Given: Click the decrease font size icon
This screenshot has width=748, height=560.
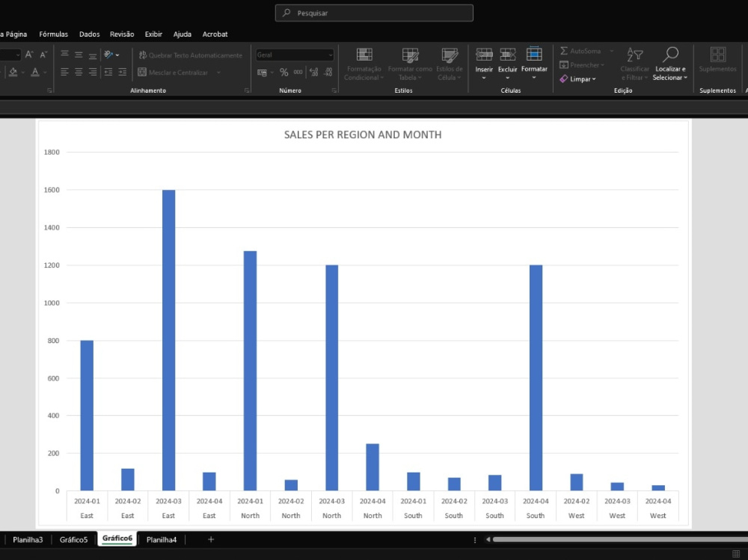Looking at the screenshot, I should click(x=43, y=55).
